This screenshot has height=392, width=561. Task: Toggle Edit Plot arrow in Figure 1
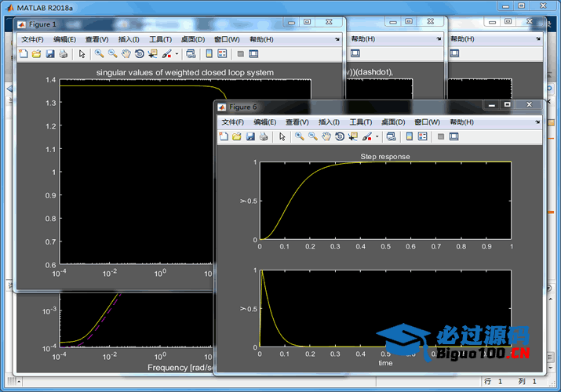tap(82, 54)
